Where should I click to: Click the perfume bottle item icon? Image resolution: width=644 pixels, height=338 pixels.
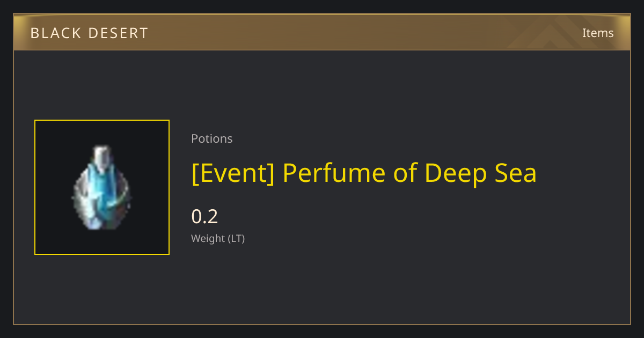click(101, 187)
